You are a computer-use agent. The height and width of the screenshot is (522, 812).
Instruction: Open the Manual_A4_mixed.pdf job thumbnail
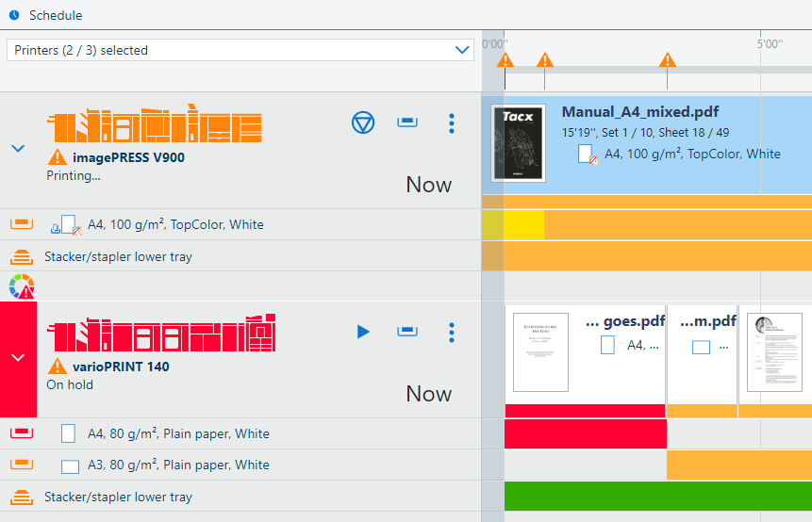pos(518,143)
